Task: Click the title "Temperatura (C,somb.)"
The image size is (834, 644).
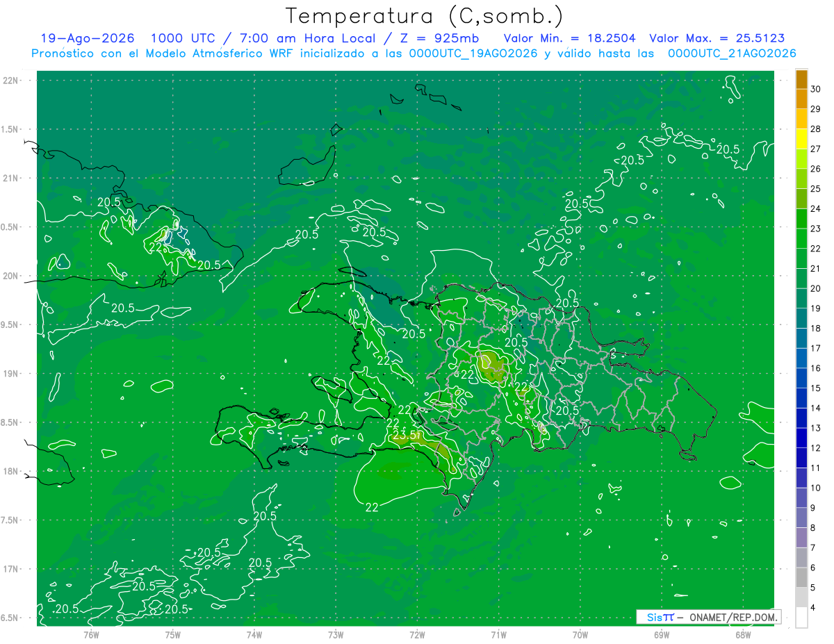Action: [x=425, y=16]
